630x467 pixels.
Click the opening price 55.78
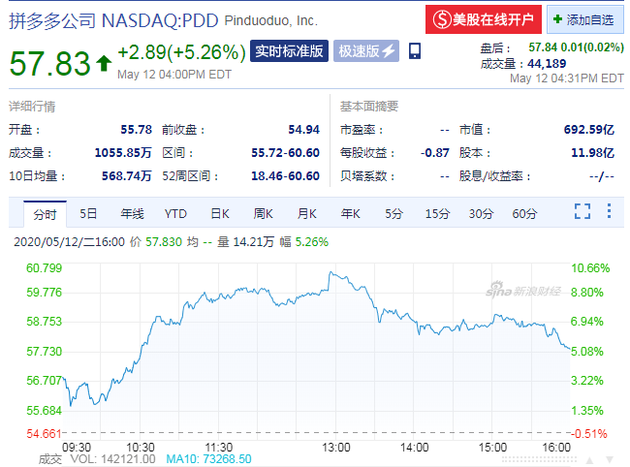(x=136, y=129)
